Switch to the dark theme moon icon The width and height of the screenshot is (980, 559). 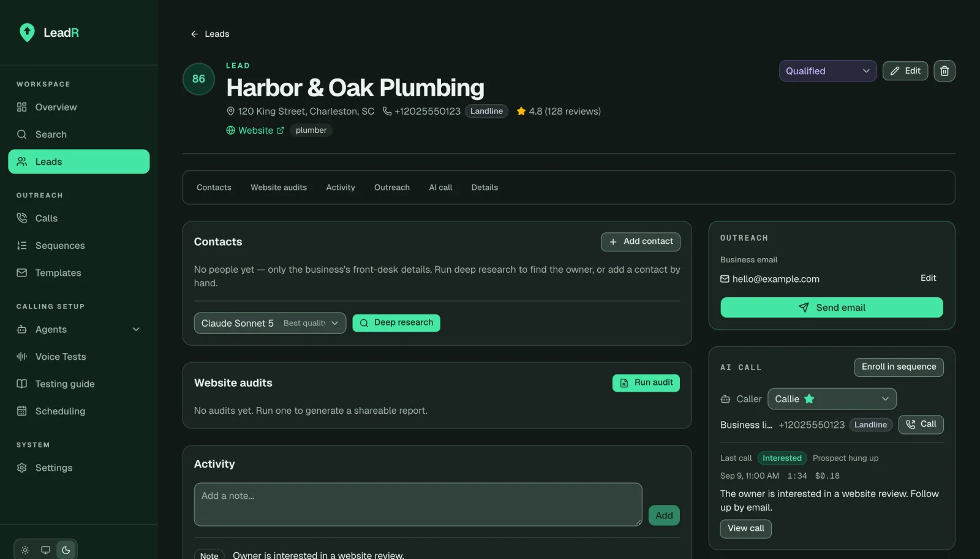66,550
